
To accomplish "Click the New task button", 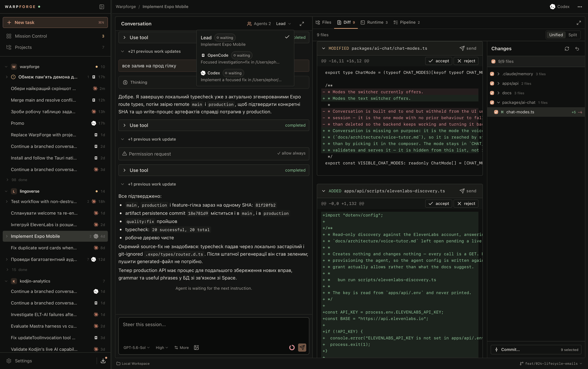I will [x=55, y=23].
